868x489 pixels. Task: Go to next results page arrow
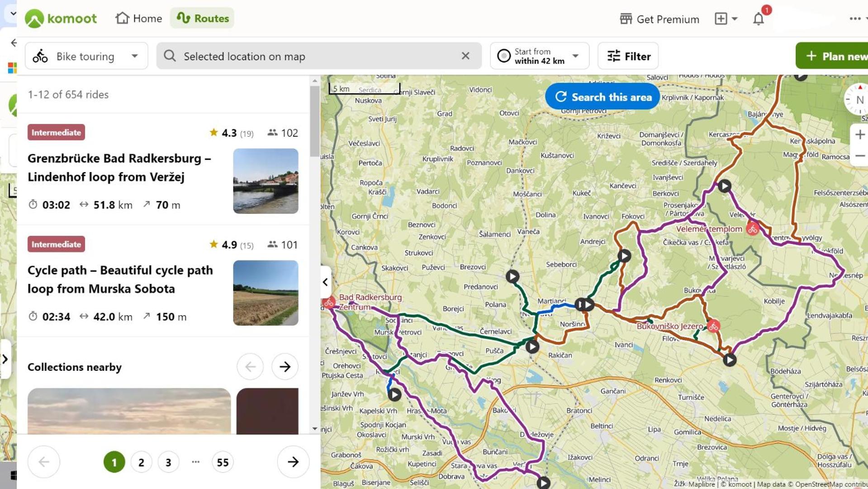pyautogui.click(x=293, y=462)
